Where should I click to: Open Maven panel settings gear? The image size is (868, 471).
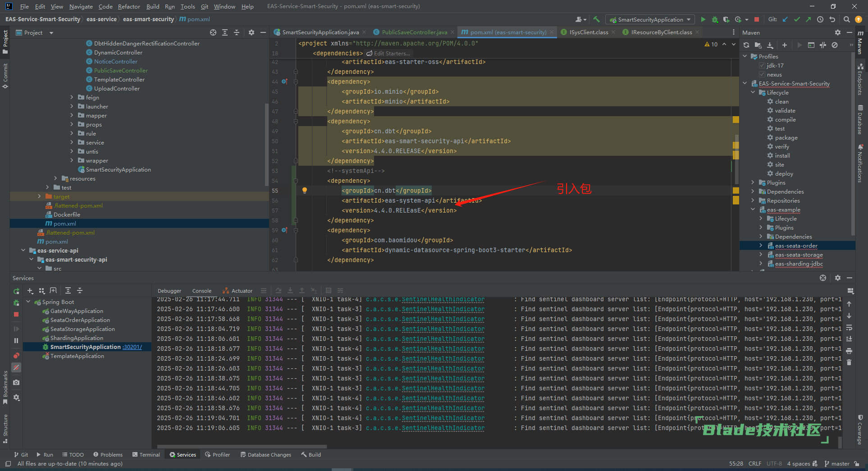[x=838, y=32]
